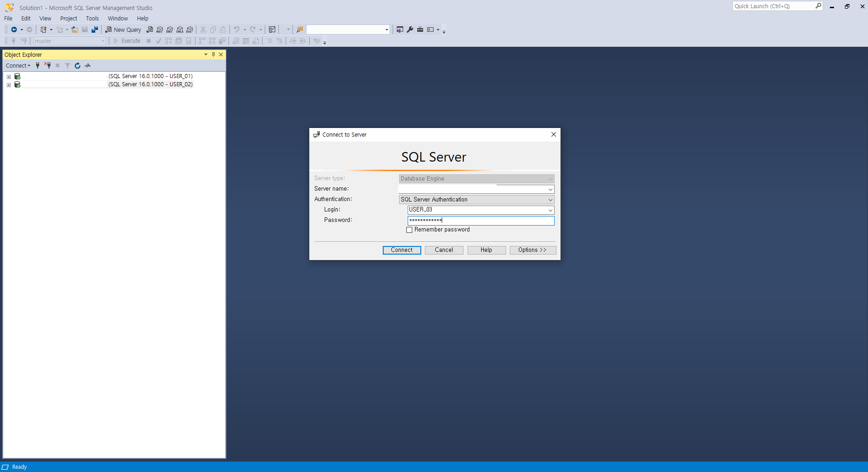Click the Command Window toolbar icon
This screenshot has width=868, height=472.
pos(430,29)
